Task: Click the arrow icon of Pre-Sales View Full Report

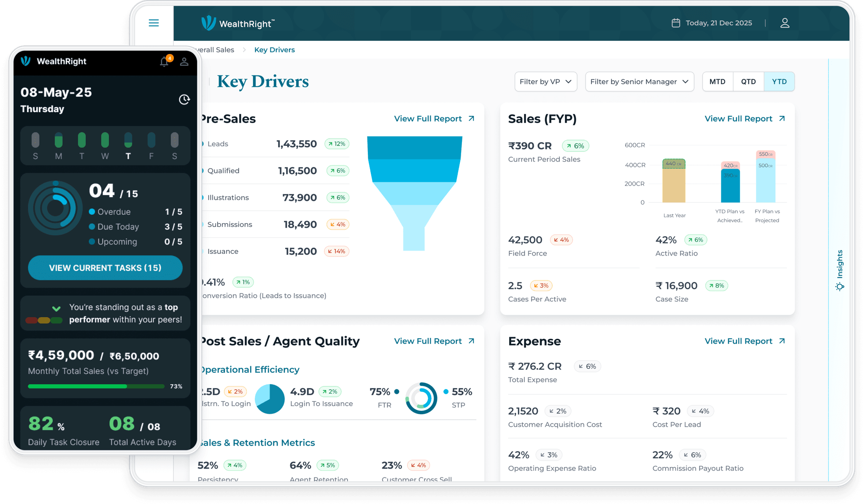Action: pos(471,119)
